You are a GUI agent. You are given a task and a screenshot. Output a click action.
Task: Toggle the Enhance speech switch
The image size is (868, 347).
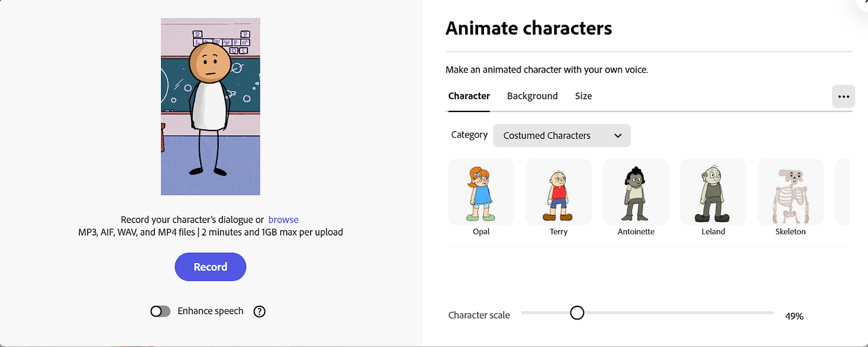pyautogui.click(x=160, y=311)
